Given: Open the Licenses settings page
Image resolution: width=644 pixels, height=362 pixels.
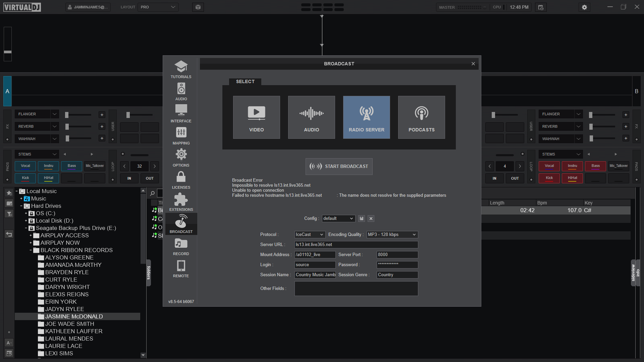Looking at the screenshot, I should pyautogui.click(x=181, y=180).
